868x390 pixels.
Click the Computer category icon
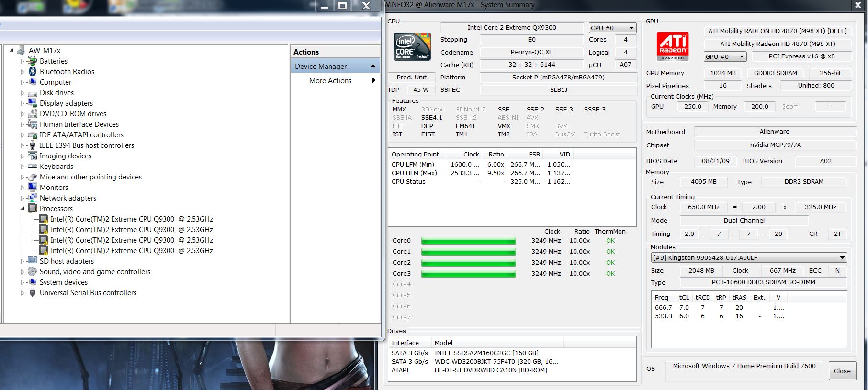33,82
